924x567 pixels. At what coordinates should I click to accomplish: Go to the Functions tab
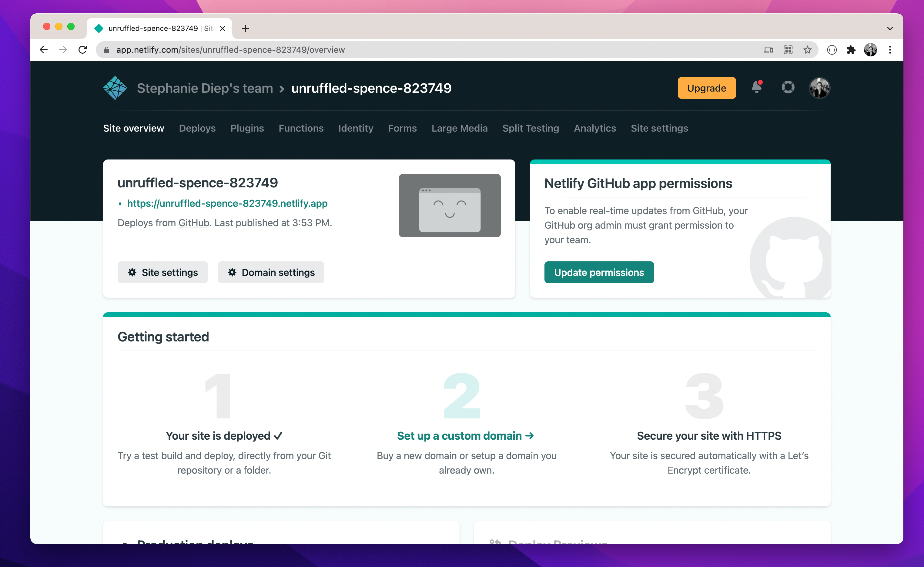pos(301,128)
